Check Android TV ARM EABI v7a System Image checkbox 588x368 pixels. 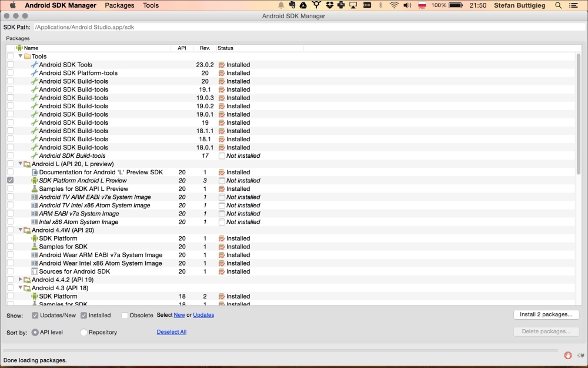(x=10, y=197)
